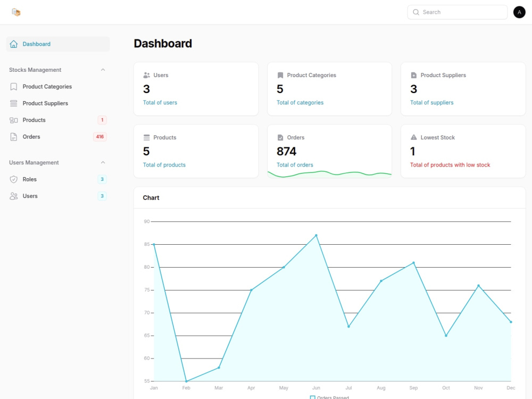Go to Products in sidebar

(x=58, y=120)
